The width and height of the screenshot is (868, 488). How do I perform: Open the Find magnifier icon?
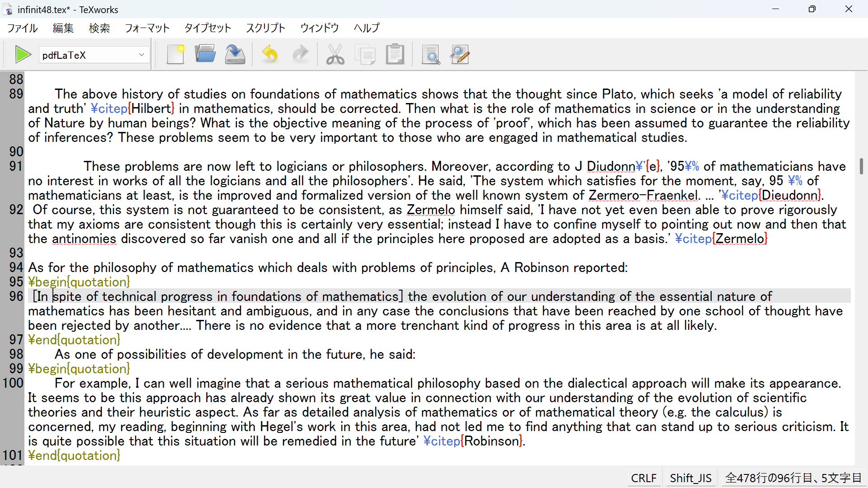coord(431,55)
